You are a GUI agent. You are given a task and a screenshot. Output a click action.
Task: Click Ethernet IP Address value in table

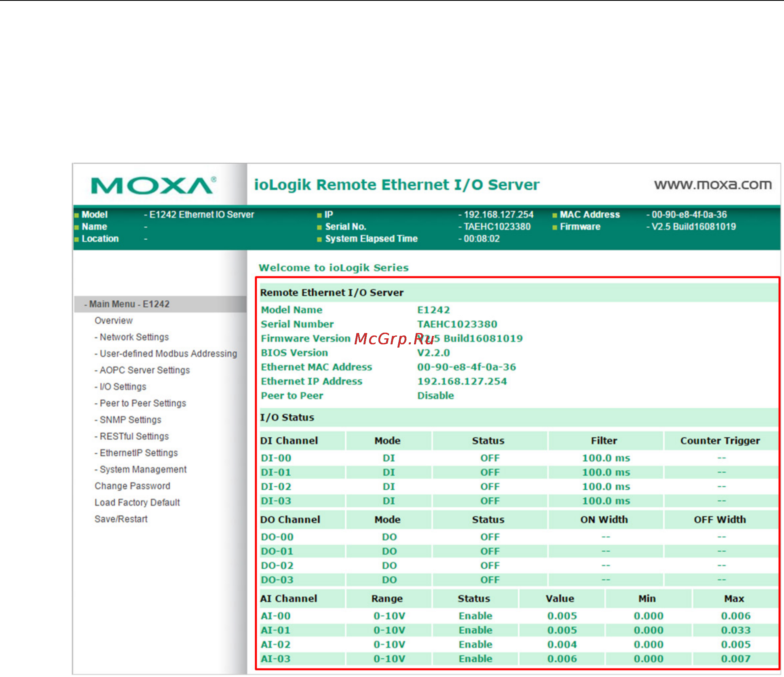click(462, 381)
